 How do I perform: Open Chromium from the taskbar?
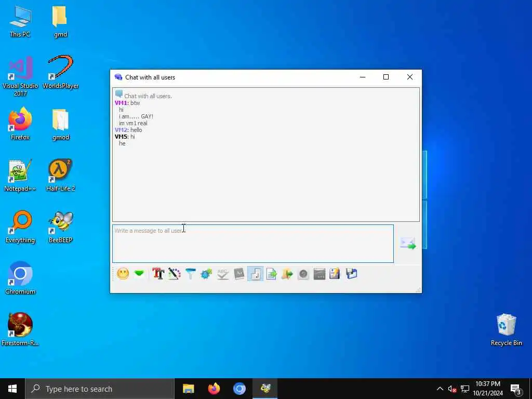pyautogui.click(x=239, y=389)
